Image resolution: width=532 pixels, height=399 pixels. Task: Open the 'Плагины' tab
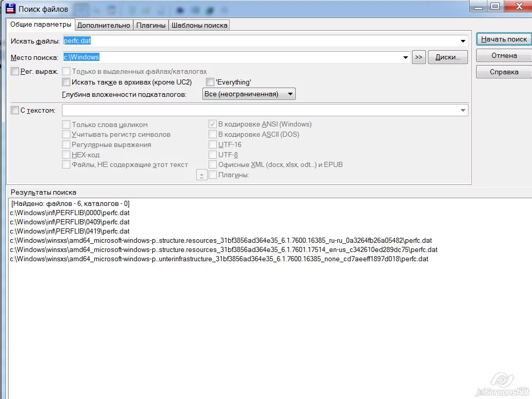(x=151, y=25)
